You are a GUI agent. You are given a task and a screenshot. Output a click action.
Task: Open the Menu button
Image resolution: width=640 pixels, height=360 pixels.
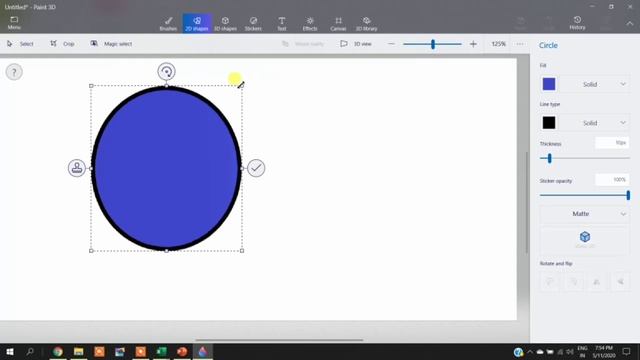14,23
